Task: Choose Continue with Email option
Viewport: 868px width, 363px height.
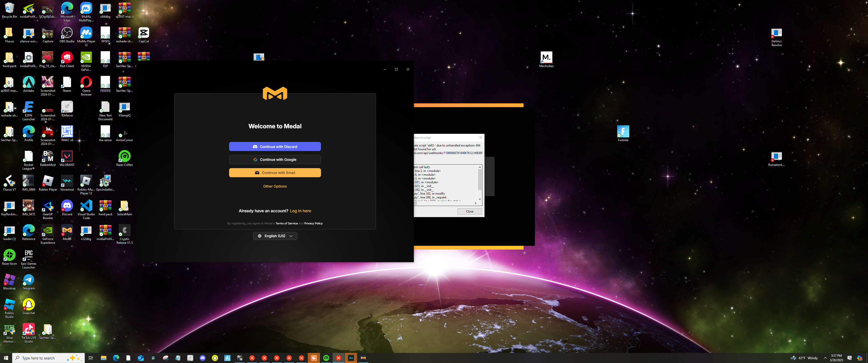Action: click(x=275, y=173)
